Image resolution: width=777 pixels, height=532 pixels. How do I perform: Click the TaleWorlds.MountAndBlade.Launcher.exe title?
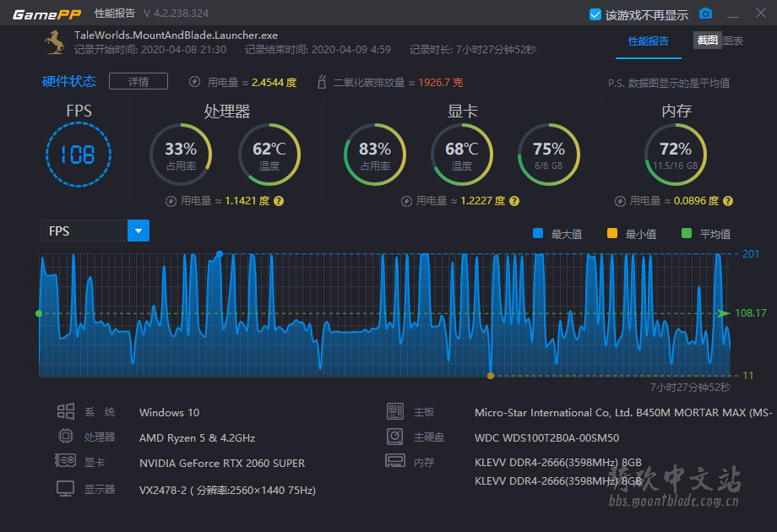176,35
